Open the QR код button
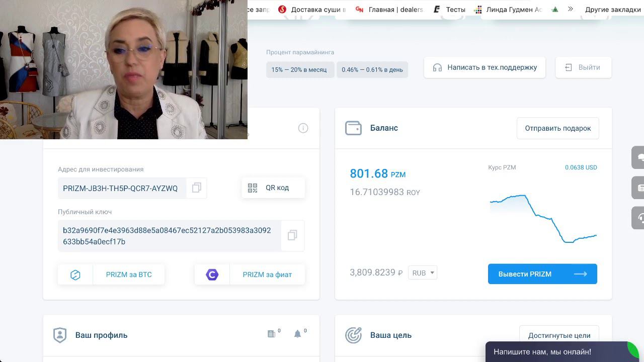This screenshot has height=362, width=644. point(273,188)
